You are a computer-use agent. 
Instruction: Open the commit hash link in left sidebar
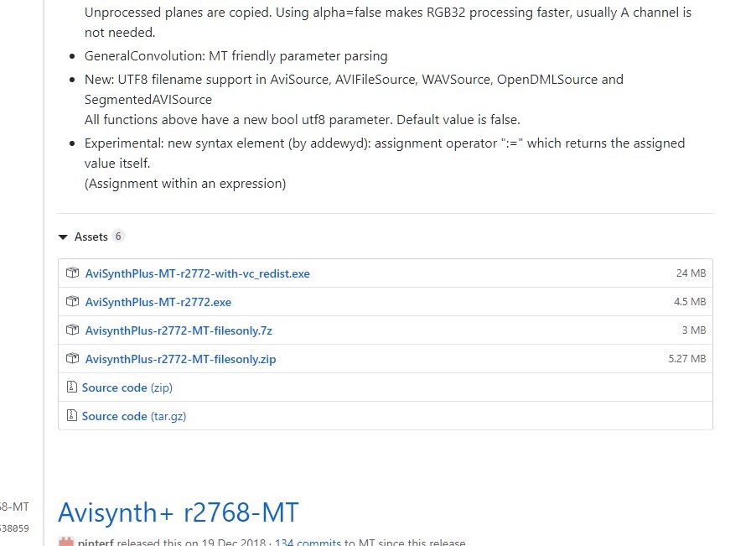pos(14,528)
